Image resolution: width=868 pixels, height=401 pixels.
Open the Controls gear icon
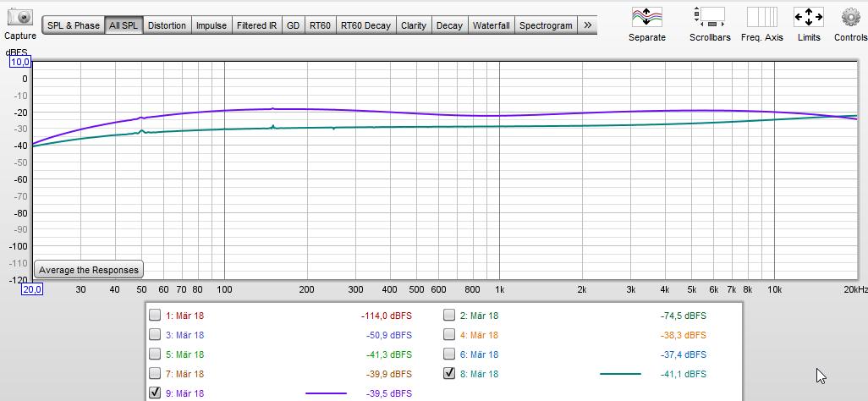850,17
